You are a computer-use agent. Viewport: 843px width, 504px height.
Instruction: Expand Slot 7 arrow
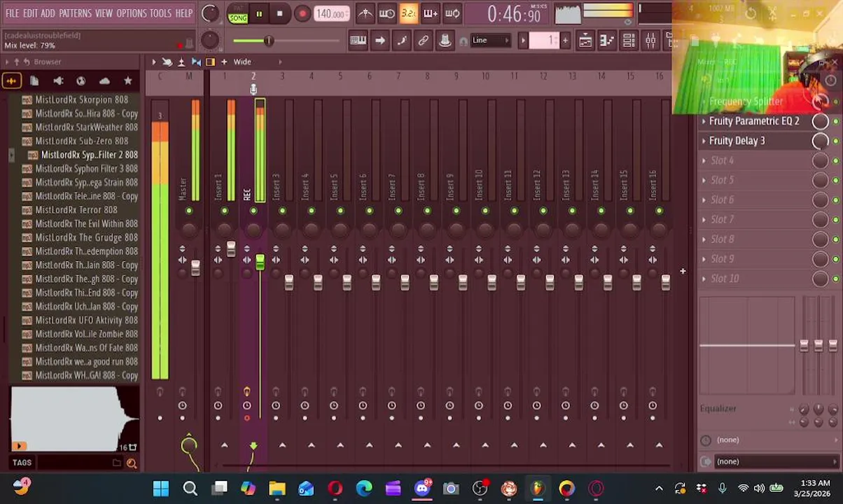click(704, 220)
